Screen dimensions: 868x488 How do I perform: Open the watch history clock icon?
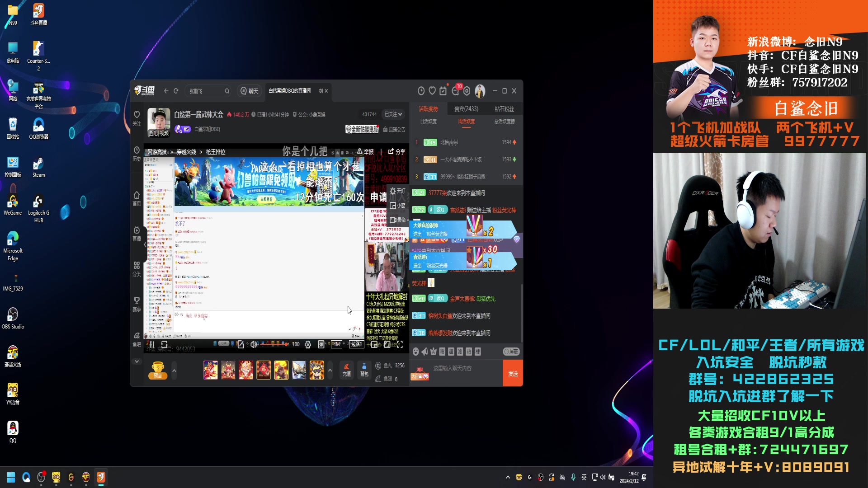point(421,91)
